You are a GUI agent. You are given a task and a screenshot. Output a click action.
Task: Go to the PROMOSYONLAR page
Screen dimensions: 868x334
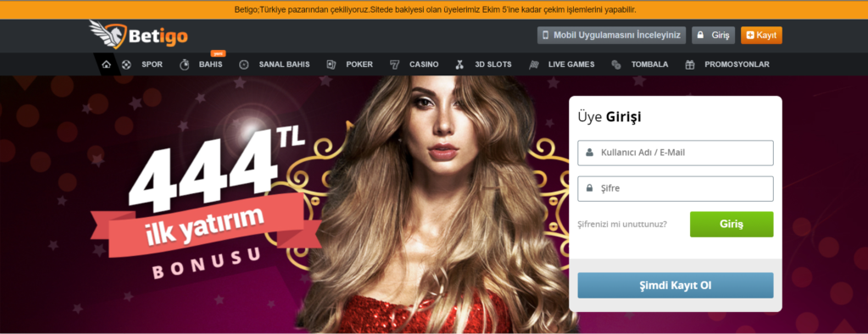(737, 64)
